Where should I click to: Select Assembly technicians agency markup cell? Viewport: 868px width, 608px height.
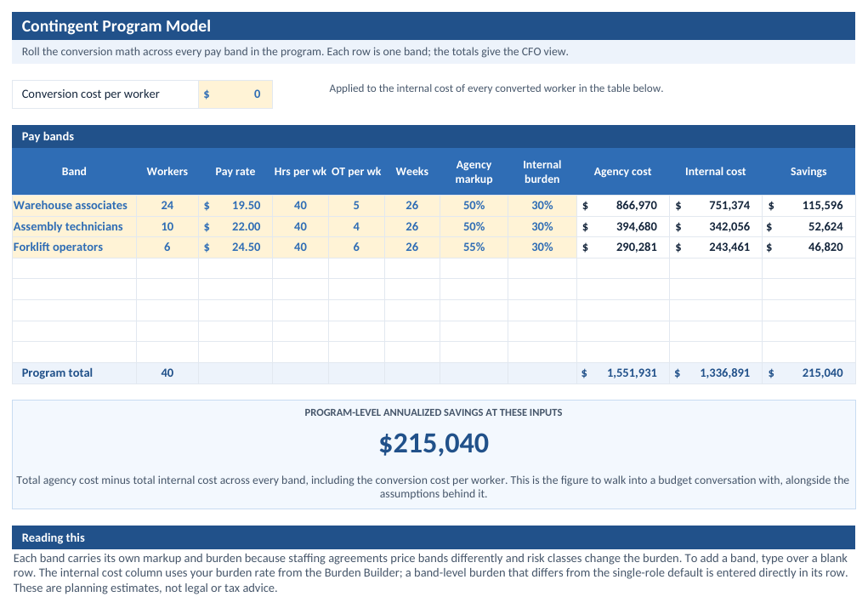(x=474, y=226)
